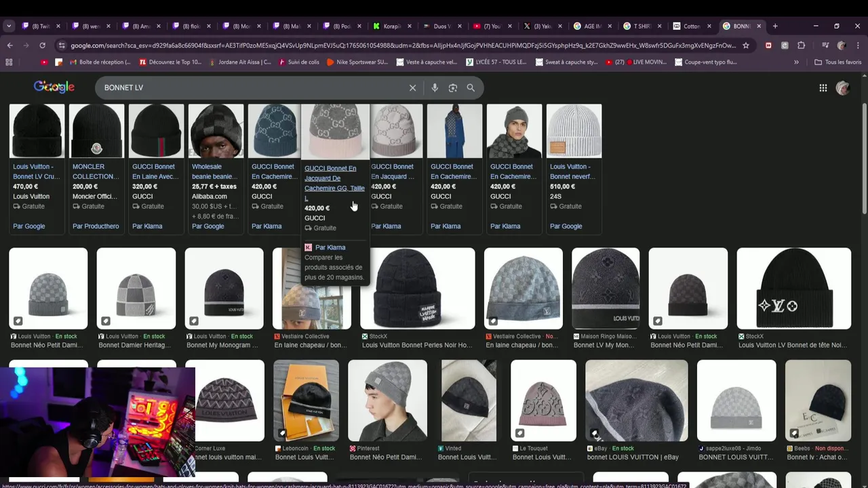
Task: Open the Tous les favoris folder
Action: coord(837,62)
